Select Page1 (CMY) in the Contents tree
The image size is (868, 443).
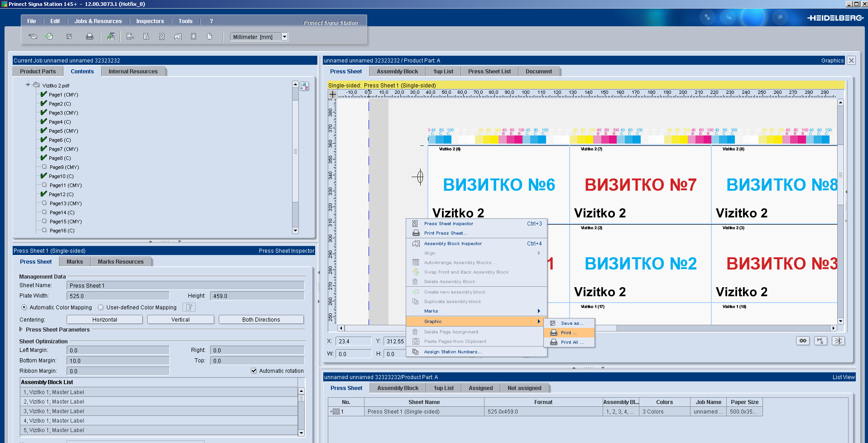tap(63, 95)
